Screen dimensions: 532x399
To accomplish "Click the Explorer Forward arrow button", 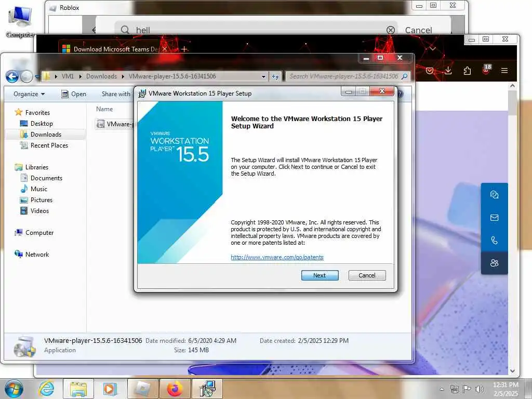I will click(27, 77).
